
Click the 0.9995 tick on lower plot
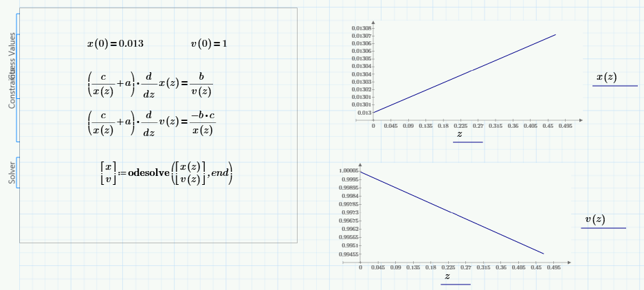[350, 179]
